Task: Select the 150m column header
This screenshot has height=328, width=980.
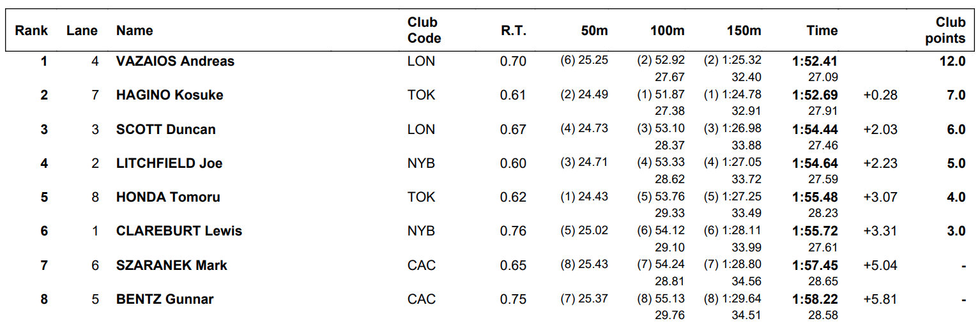Action: click(x=744, y=31)
